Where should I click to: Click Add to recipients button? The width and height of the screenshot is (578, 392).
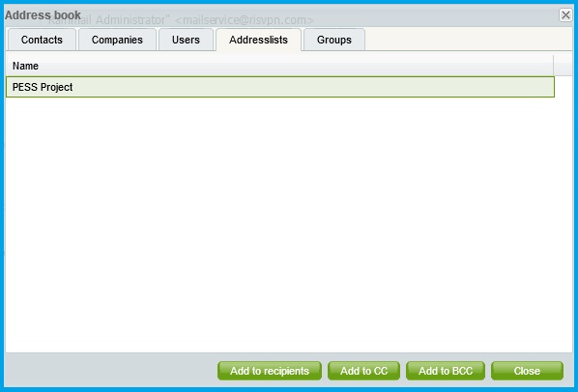point(270,371)
